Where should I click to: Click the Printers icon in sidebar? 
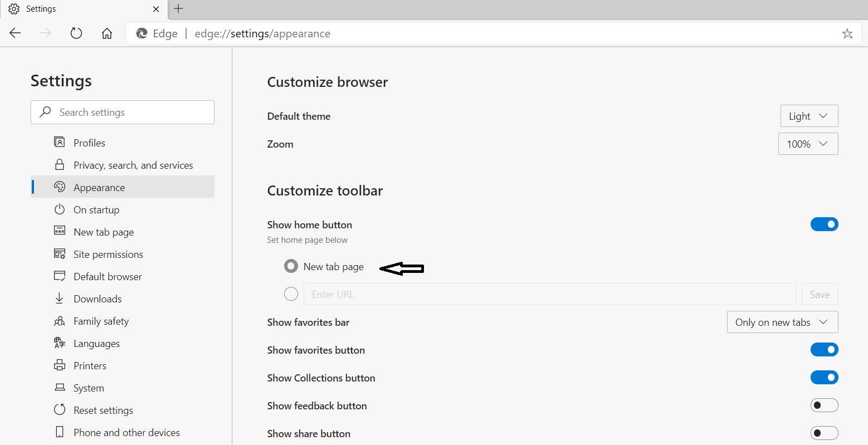tap(60, 365)
